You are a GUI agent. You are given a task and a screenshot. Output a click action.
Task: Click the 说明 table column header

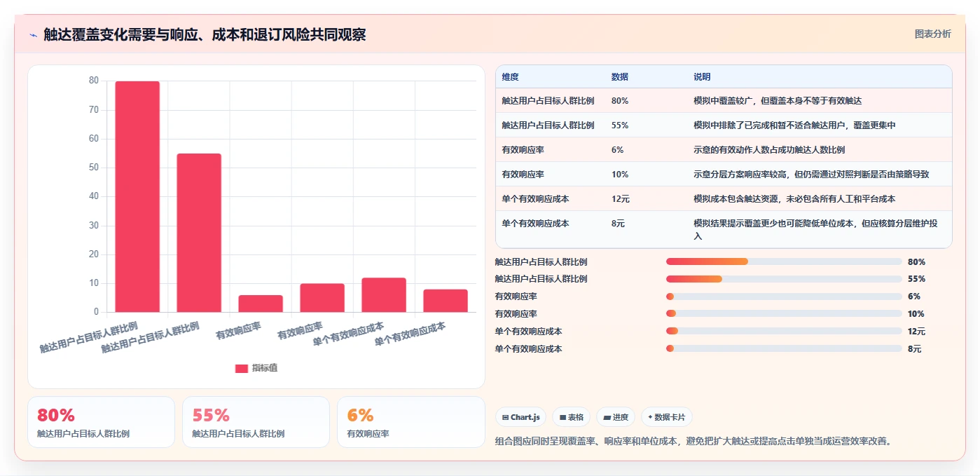pyautogui.click(x=702, y=77)
